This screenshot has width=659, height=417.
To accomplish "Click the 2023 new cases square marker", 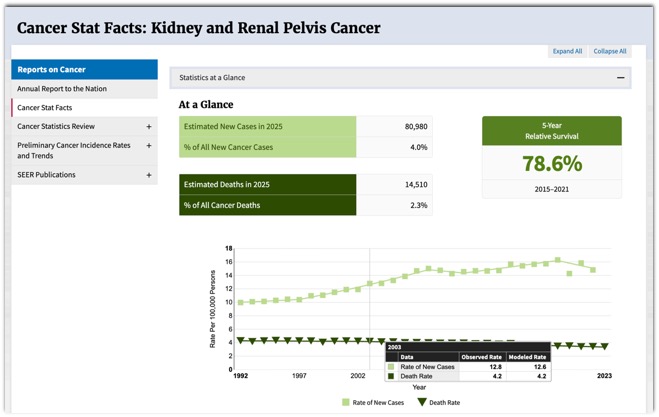I will [x=593, y=270].
